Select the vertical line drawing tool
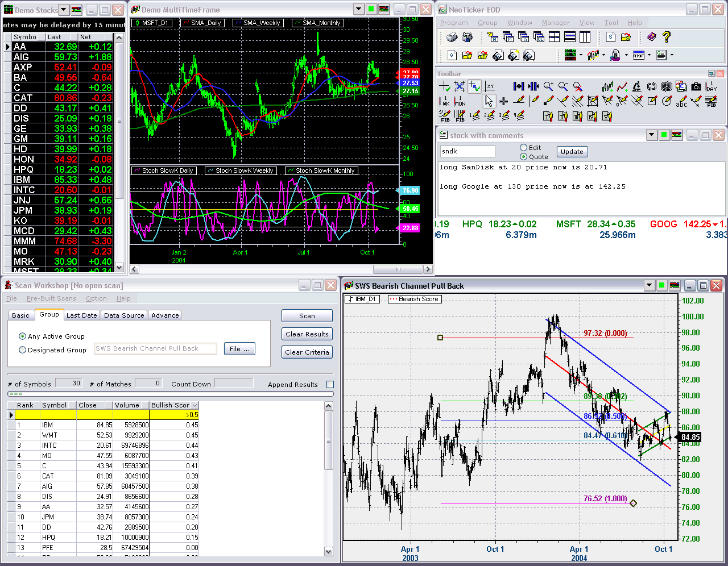Viewport: 728px width, 566px height. pos(533,101)
